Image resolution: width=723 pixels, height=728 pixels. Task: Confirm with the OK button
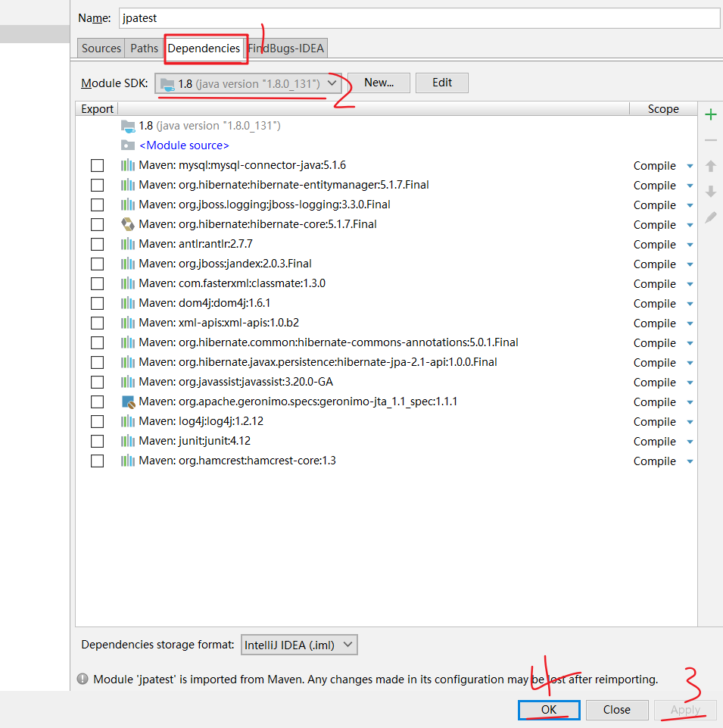[x=549, y=709]
